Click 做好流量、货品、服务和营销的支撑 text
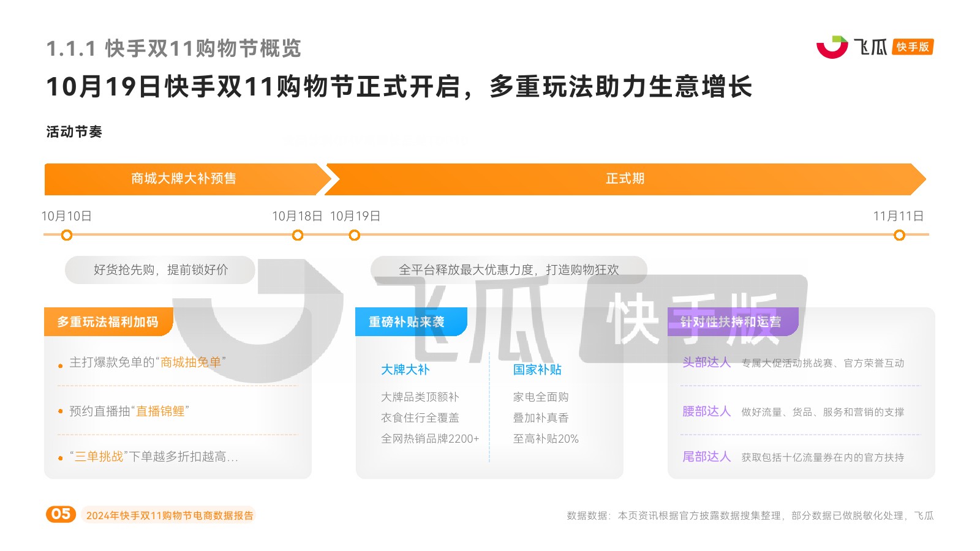Viewport: 980px width, 551px height. click(823, 413)
